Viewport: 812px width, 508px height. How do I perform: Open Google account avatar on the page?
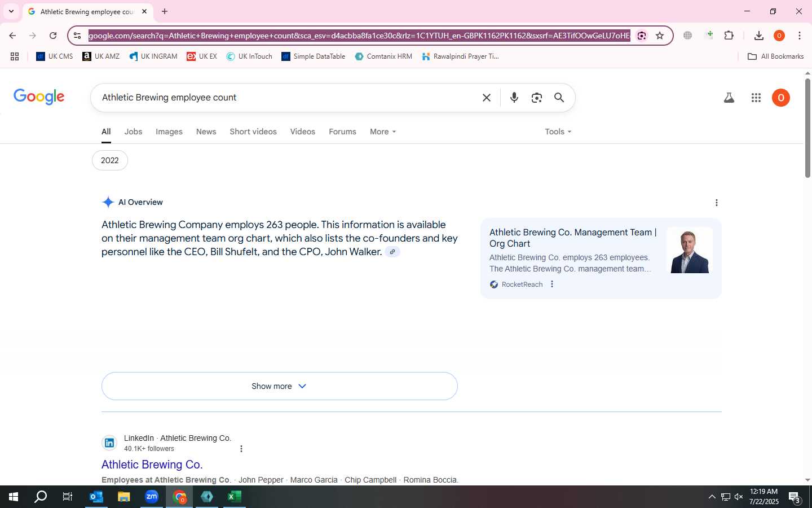coord(781,98)
